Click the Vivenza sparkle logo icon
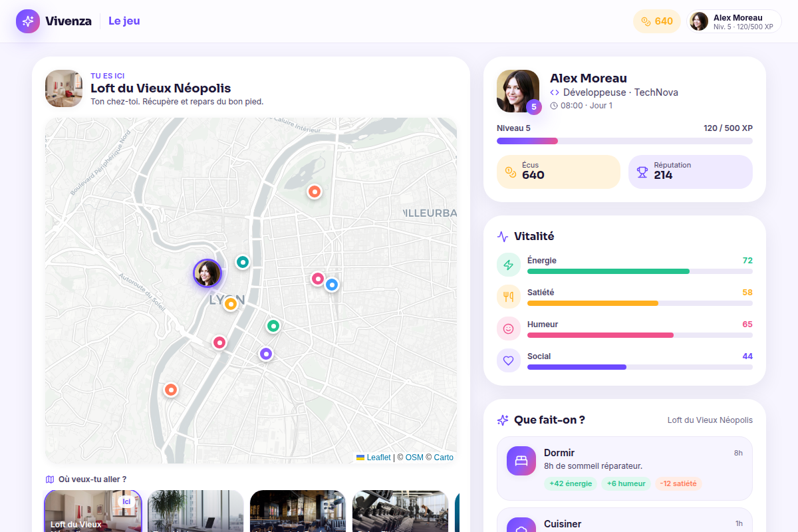The width and height of the screenshot is (798, 532). point(28,21)
